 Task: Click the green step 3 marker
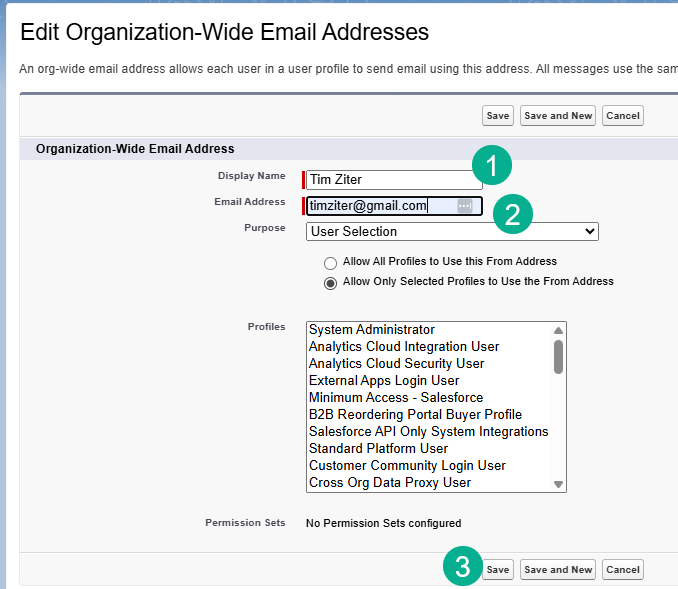[x=462, y=567]
